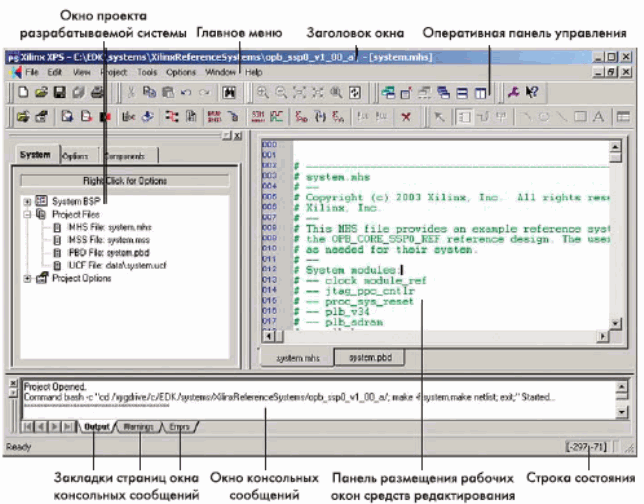Click the Print icon in the toolbar
The width and height of the screenshot is (644, 504).
pos(96,92)
